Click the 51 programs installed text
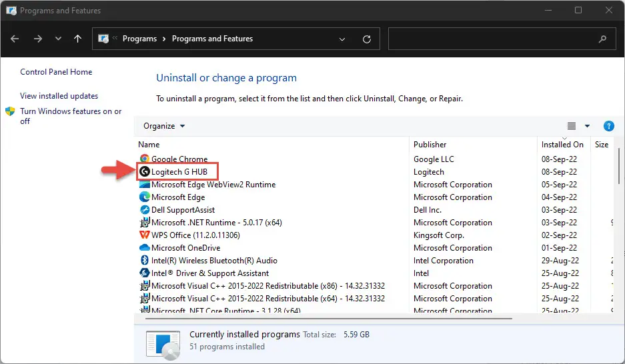This screenshot has width=625, height=364. (x=227, y=347)
